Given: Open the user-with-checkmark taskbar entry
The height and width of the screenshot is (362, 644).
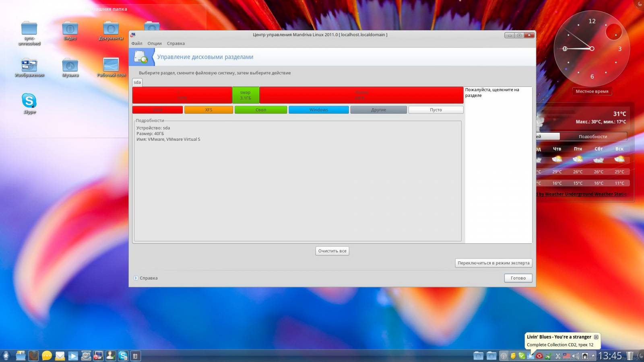Looking at the screenshot, I should pos(111,356).
